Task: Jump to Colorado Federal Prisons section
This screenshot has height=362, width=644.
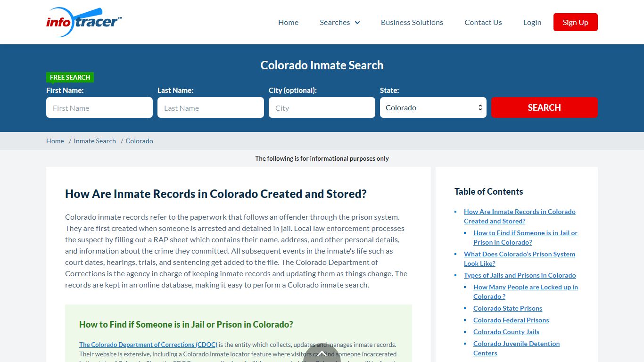Action: pyautogui.click(x=511, y=320)
